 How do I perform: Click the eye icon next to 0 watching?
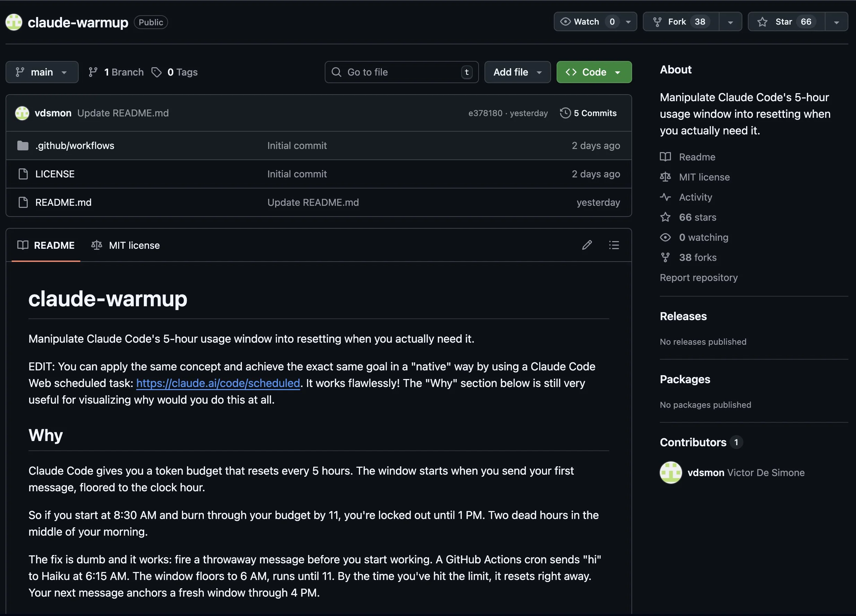click(x=665, y=237)
